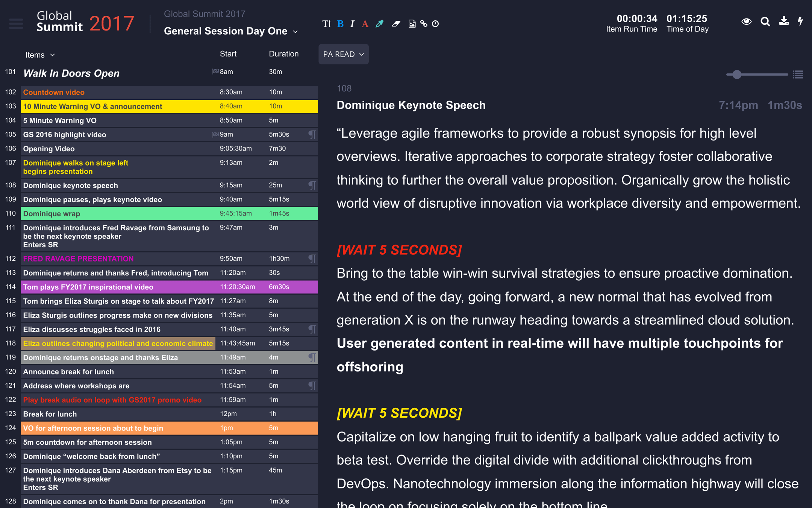Insert an image into the script
Screen dimensions: 812x508
412,23
